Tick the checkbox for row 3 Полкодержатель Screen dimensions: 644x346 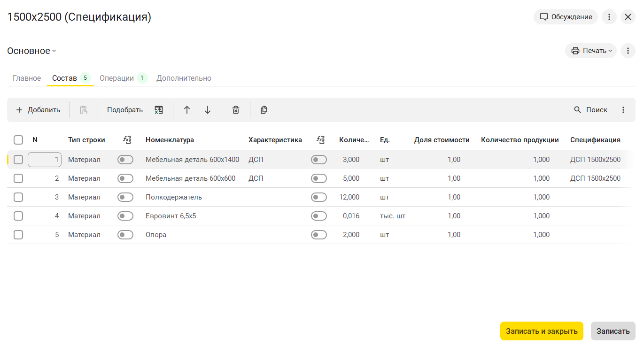(x=18, y=197)
